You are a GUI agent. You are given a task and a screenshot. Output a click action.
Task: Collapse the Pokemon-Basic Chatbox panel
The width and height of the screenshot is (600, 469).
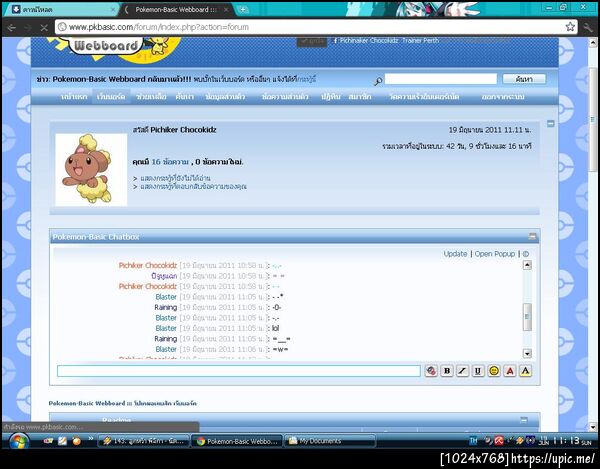tap(532, 236)
